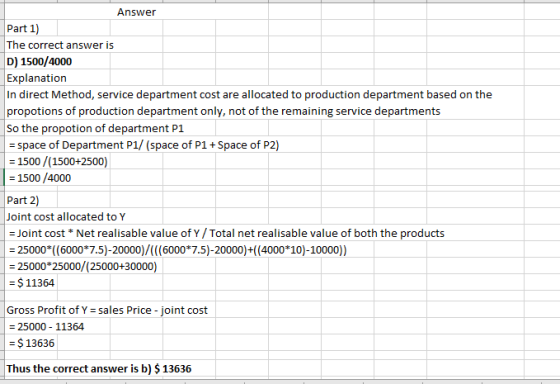
Task: Click the row '= Joint cost * Net realisable value'
Action: [227, 233]
